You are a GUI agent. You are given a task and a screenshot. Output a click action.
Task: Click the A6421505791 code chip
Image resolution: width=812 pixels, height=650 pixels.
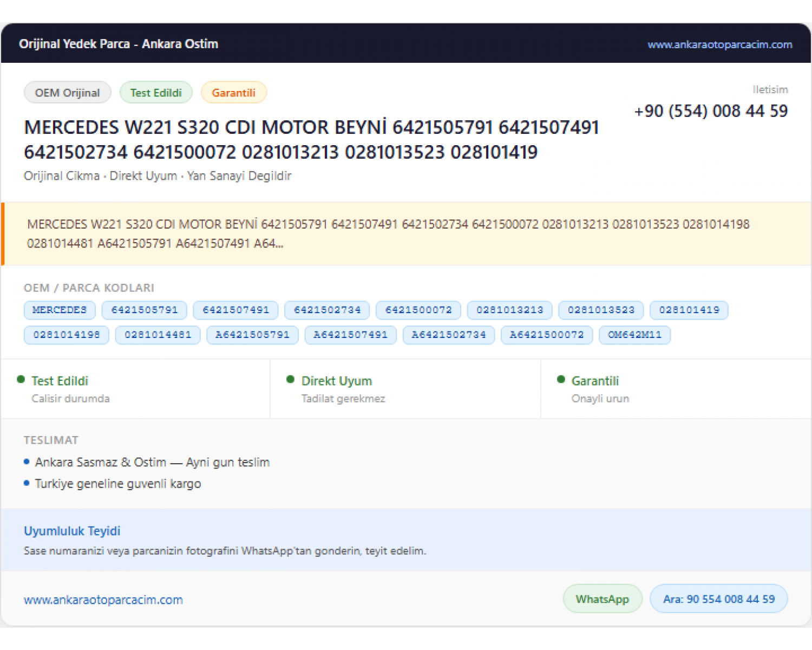point(253,335)
